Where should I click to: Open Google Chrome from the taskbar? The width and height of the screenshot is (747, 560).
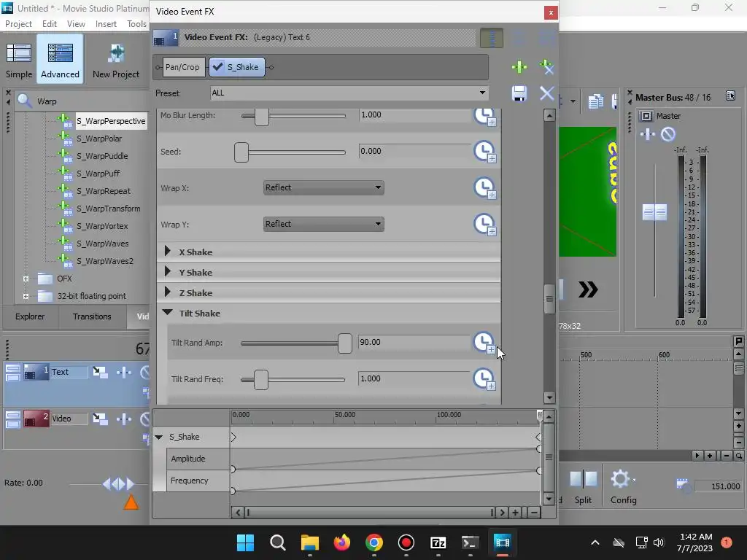tap(374, 542)
